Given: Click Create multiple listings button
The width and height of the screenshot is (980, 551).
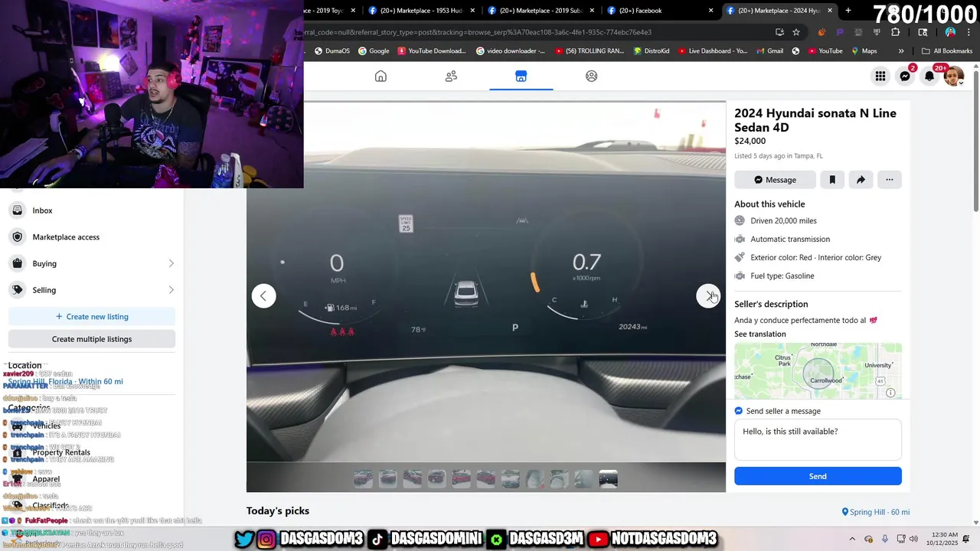Looking at the screenshot, I should click(92, 339).
